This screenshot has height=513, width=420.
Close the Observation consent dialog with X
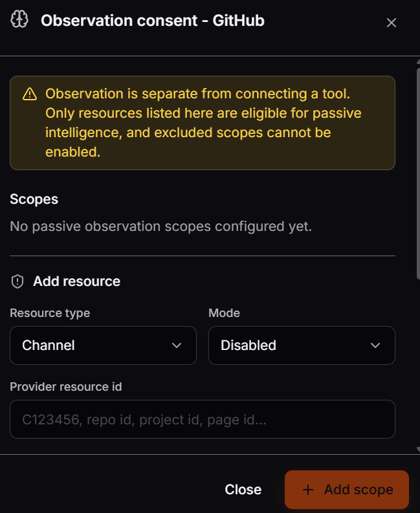(391, 23)
